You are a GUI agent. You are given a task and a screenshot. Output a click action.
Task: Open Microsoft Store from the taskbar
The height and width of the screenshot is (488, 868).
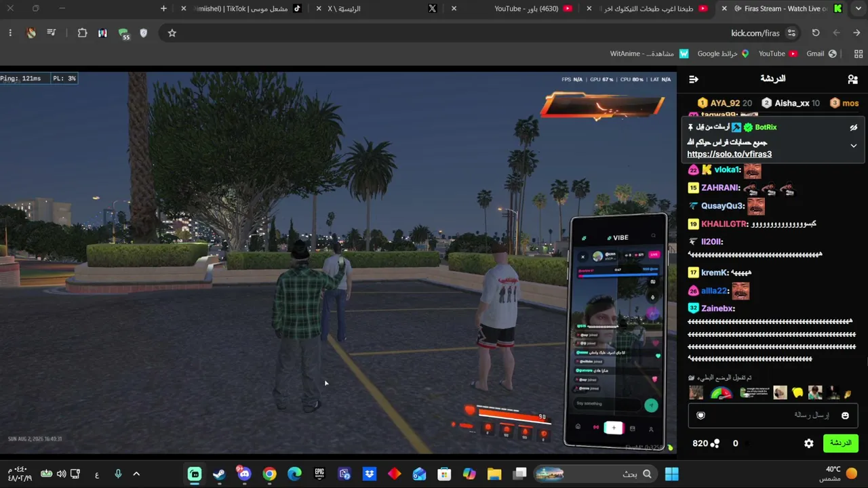(x=444, y=474)
